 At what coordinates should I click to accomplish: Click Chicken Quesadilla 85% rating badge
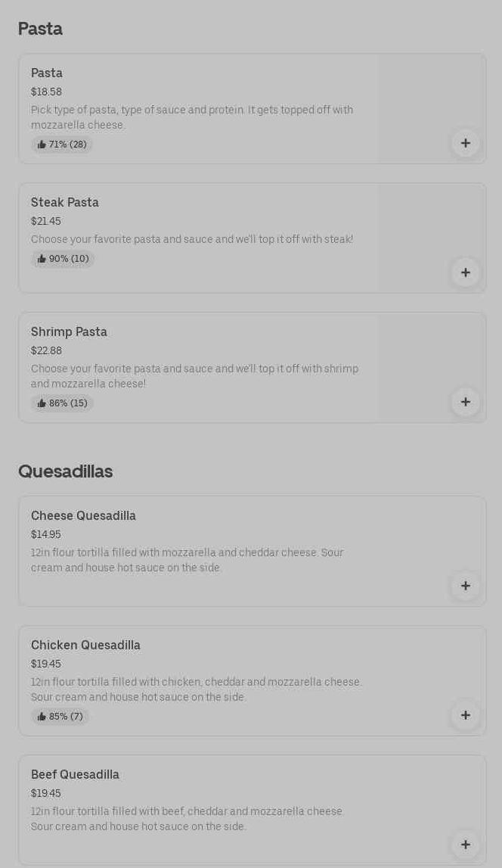(60, 717)
